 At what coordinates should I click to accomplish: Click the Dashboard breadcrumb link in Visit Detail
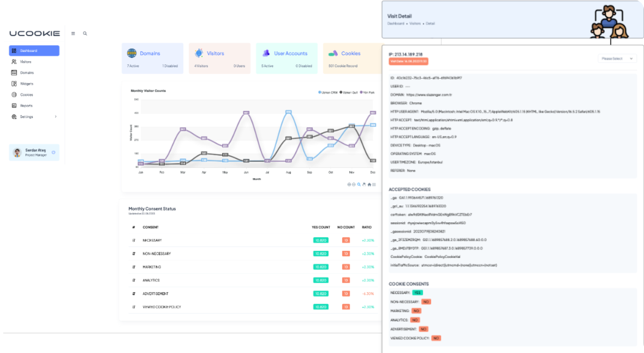coord(396,23)
